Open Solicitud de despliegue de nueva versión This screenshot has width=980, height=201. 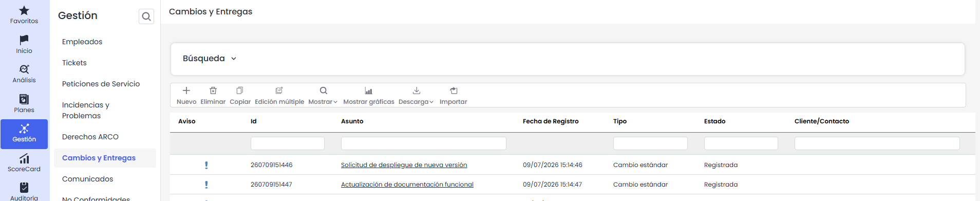tap(404, 165)
